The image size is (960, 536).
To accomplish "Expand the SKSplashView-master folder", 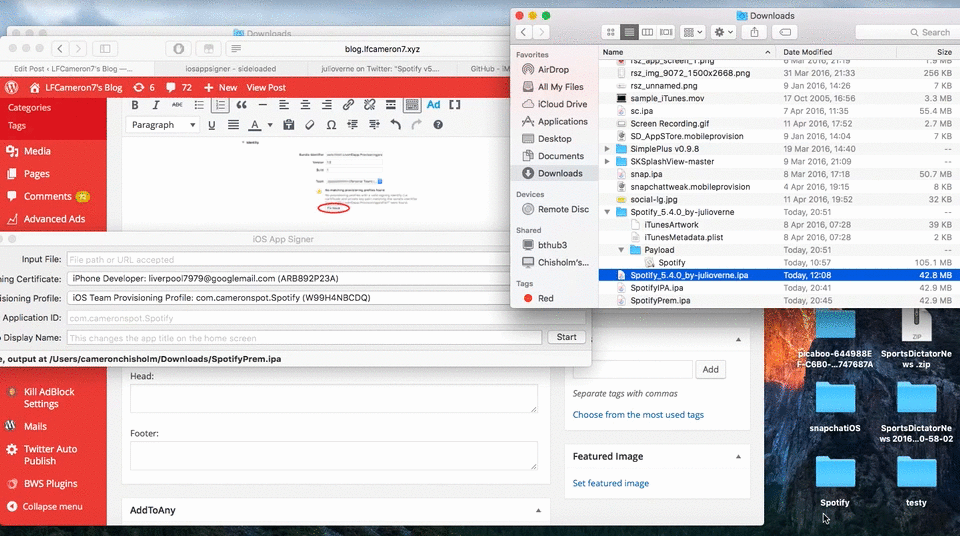I will (x=607, y=162).
